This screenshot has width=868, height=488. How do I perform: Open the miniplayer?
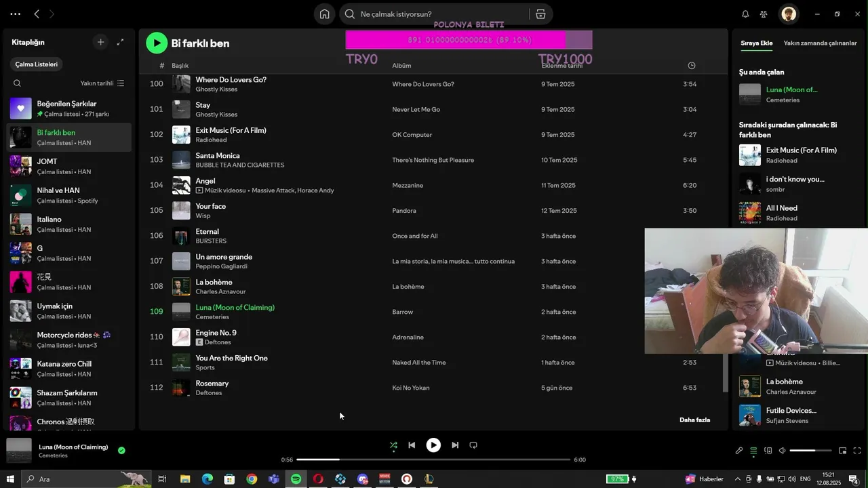pos(842,451)
